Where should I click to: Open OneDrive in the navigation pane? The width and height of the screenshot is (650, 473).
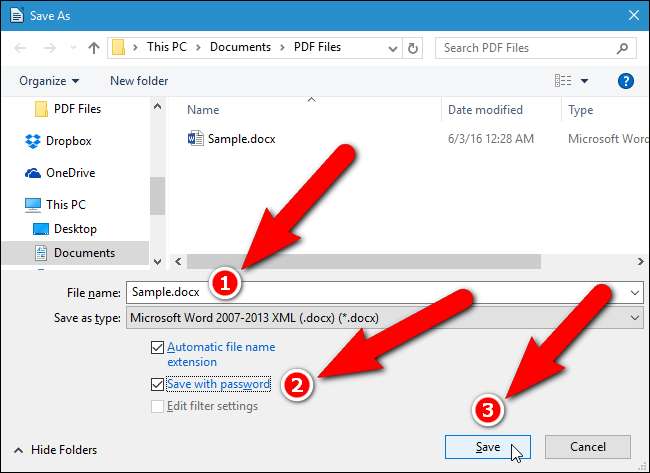pos(70,173)
